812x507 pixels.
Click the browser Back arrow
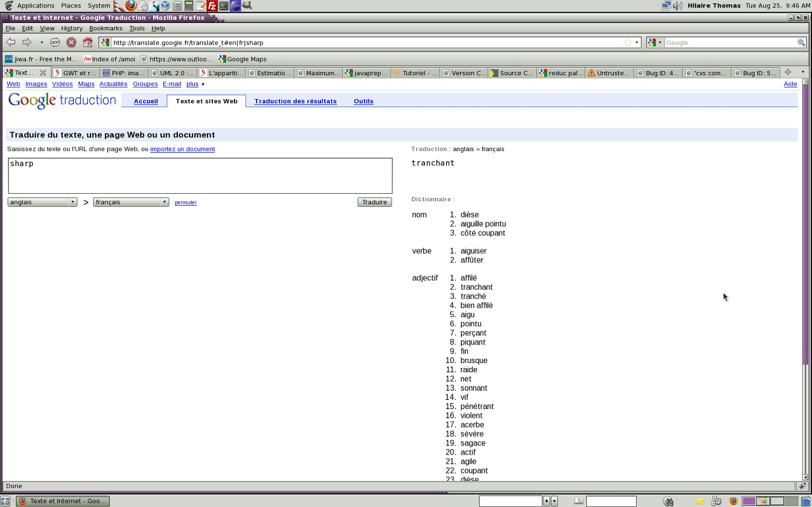[11, 42]
